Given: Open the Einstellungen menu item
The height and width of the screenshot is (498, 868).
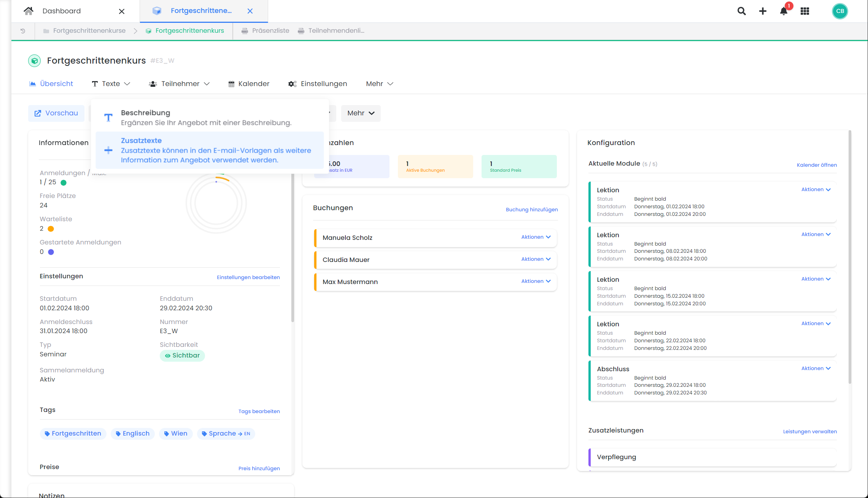Looking at the screenshot, I should (x=318, y=83).
